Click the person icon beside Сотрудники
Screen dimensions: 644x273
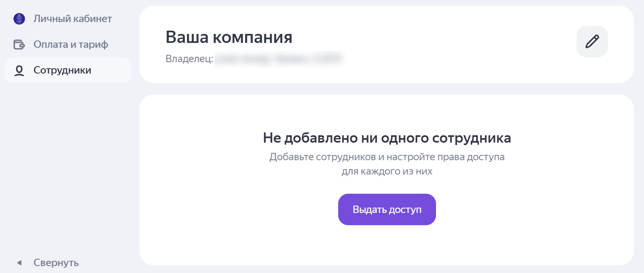click(x=19, y=70)
